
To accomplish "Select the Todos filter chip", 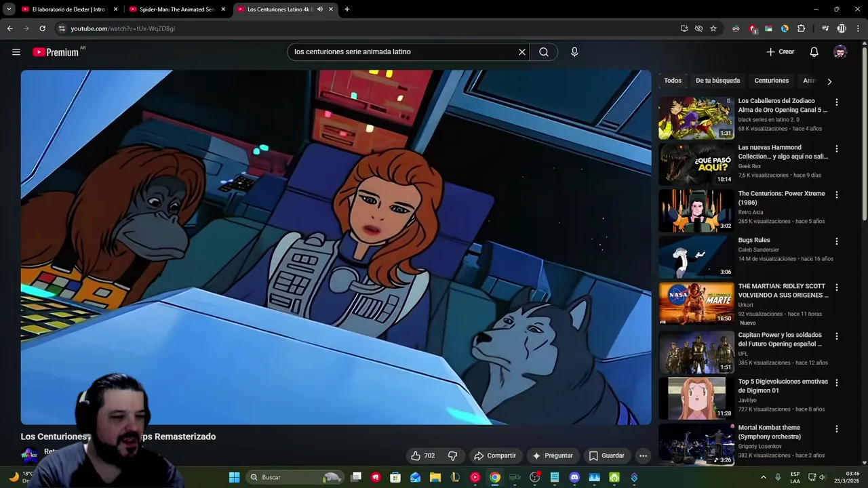I will pos(673,81).
